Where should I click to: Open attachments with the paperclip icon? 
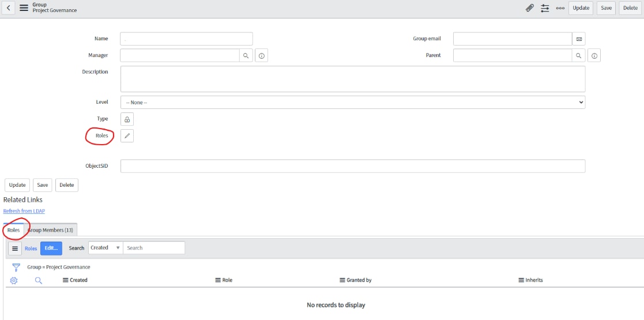click(530, 8)
